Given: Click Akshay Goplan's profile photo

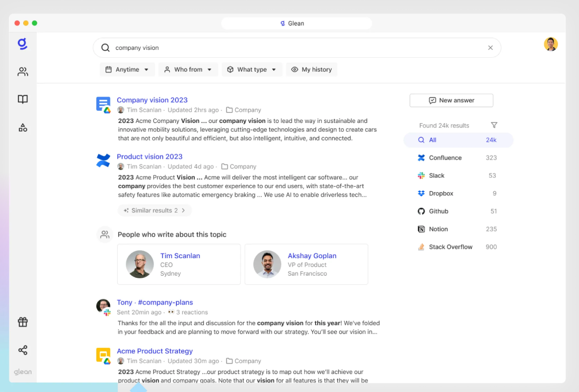Looking at the screenshot, I should [x=267, y=264].
